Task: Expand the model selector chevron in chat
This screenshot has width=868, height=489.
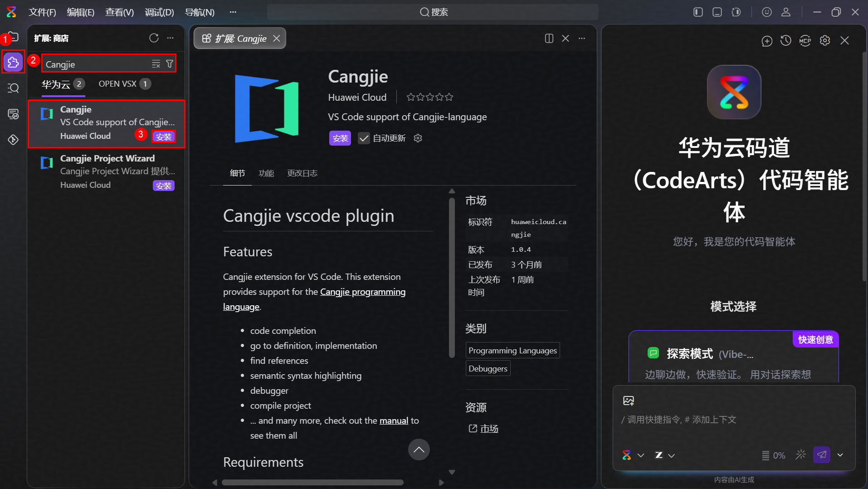Action: tap(641, 455)
